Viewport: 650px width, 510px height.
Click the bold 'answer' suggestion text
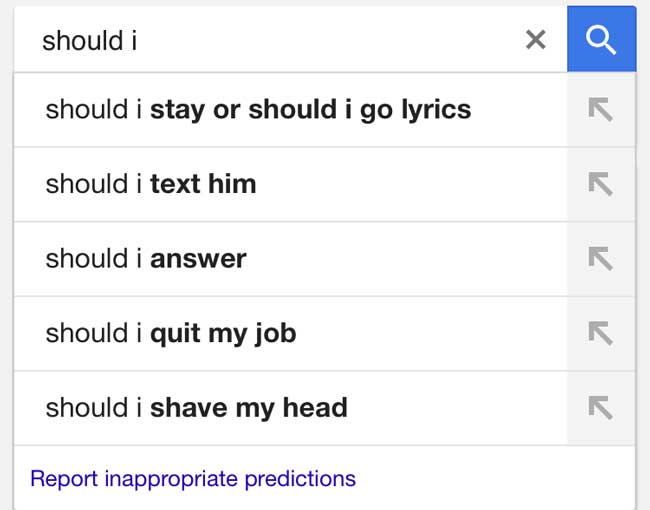click(x=198, y=258)
